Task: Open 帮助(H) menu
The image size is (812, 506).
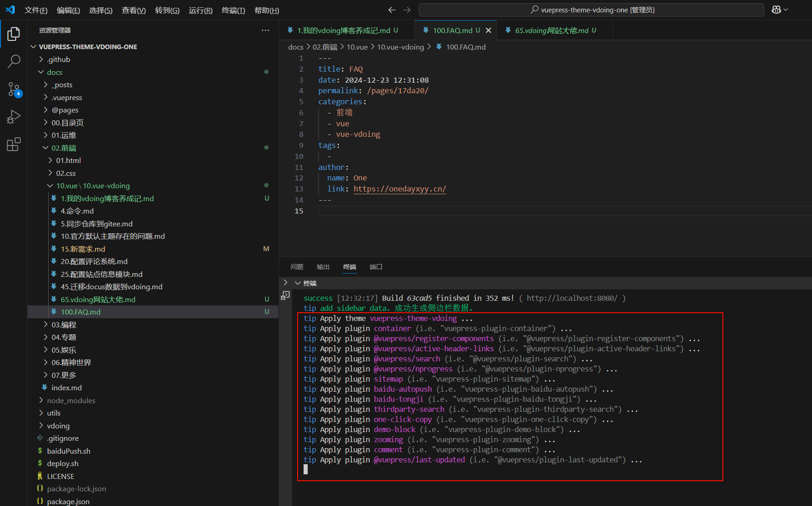Action: pyautogui.click(x=267, y=10)
